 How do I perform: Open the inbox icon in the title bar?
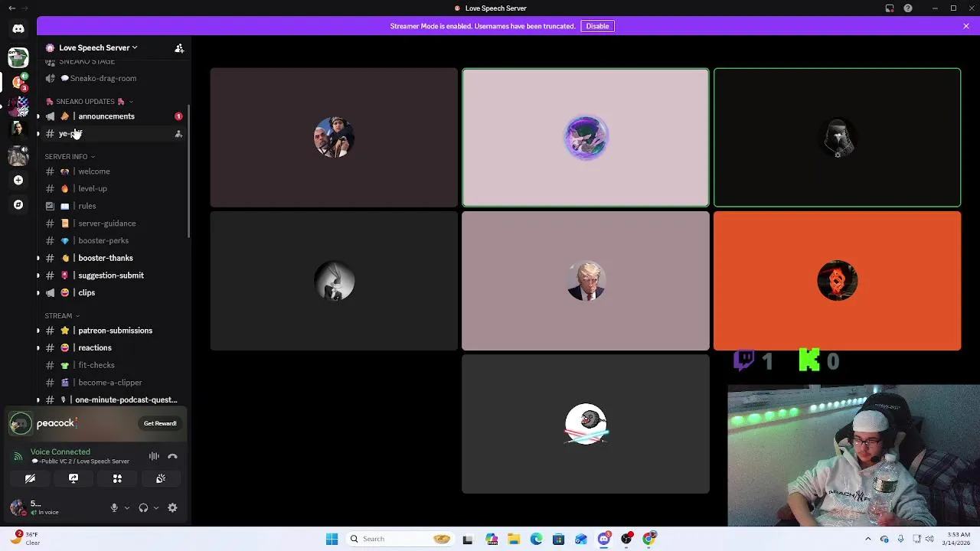pyautogui.click(x=890, y=8)
